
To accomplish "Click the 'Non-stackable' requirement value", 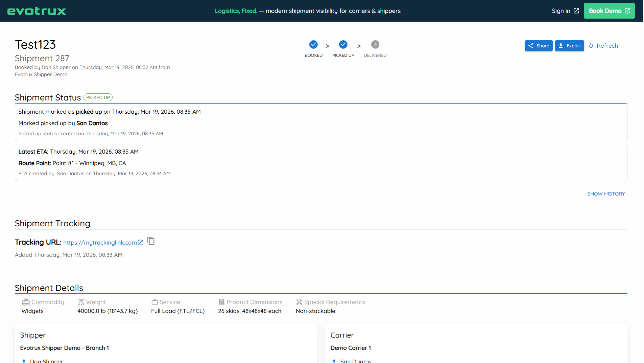I will click(x=315, y=311).
